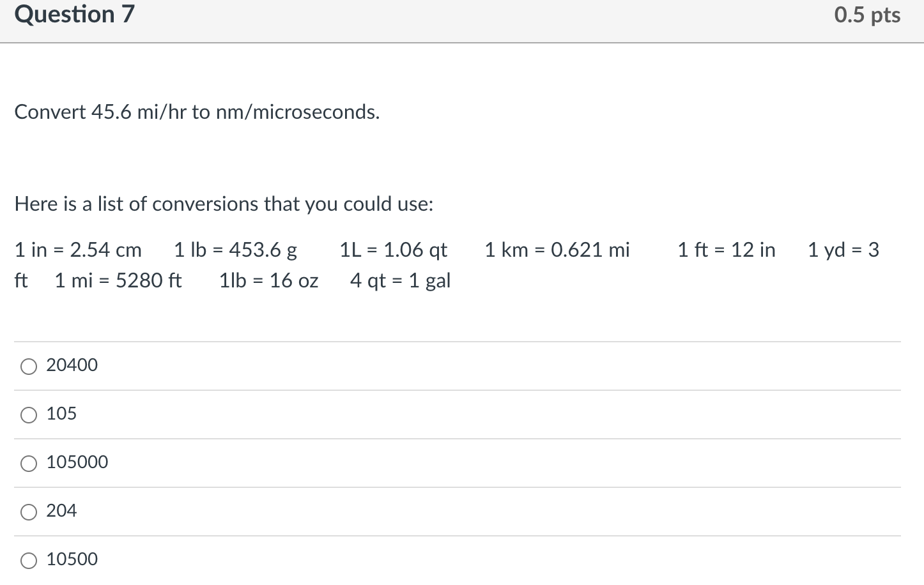Screen dimensions: 924x585
Task: Click the 4 qt = 1 gal conversion
Action: click(x=401, y=281)
